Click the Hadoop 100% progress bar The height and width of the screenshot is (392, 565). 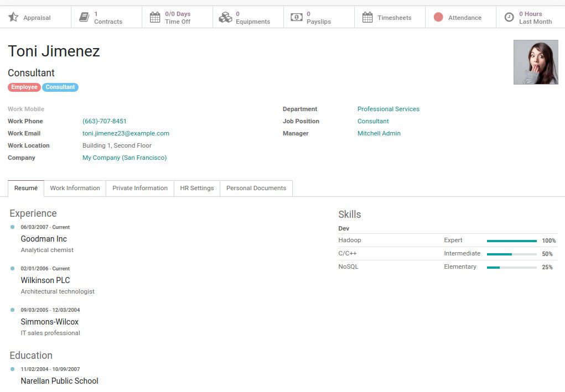tap(512, 241)
